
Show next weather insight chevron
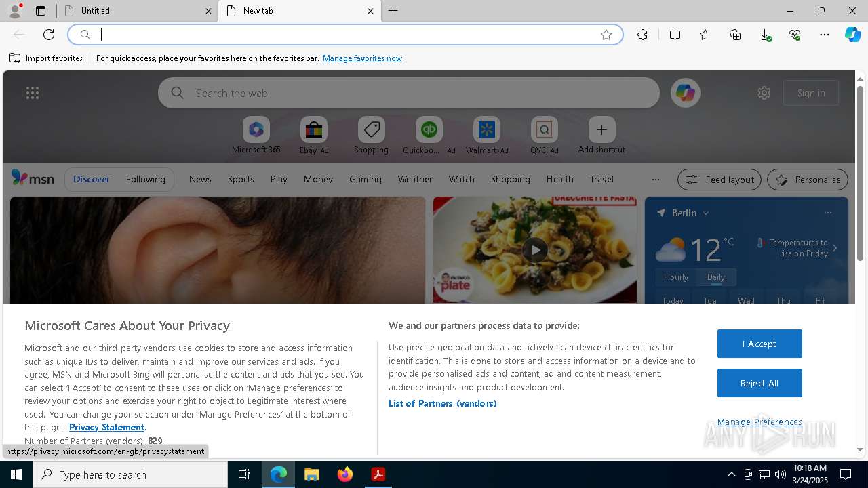(x=835, y=248)
